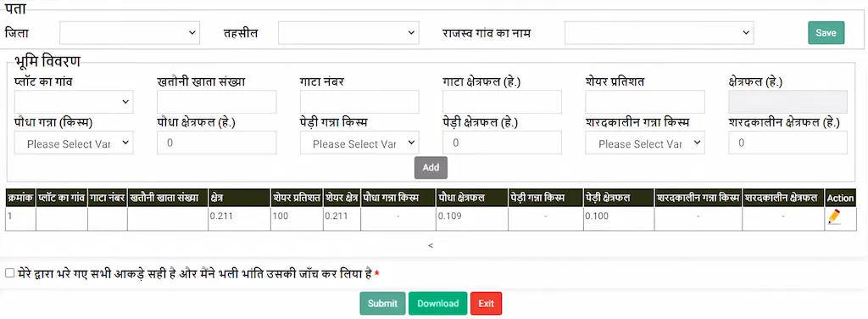Focus the शेयर प्रतिशत input field
Viewport: 868px width, 319px height.
[x=645, y=102]
